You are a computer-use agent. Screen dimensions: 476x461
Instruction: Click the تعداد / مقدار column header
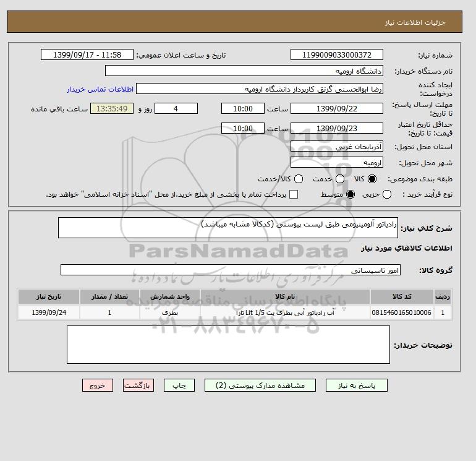pyautogui.click(x=109, y=296)
